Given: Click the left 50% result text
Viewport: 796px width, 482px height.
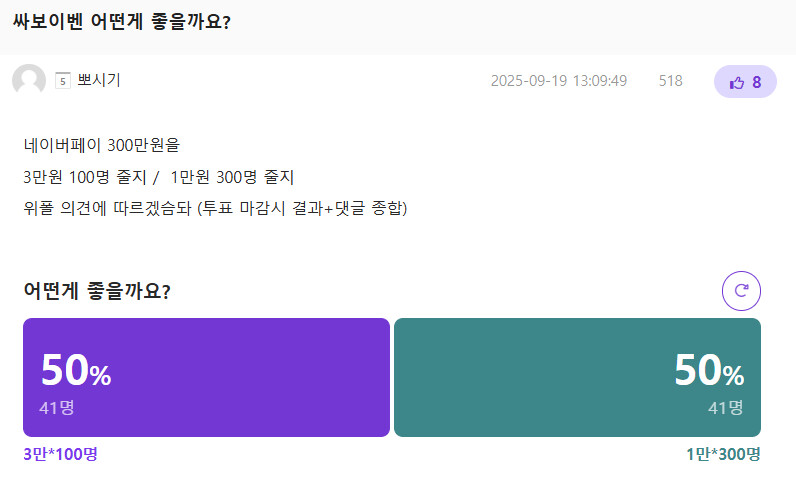Looking at the screenshot, I should 75,371.
